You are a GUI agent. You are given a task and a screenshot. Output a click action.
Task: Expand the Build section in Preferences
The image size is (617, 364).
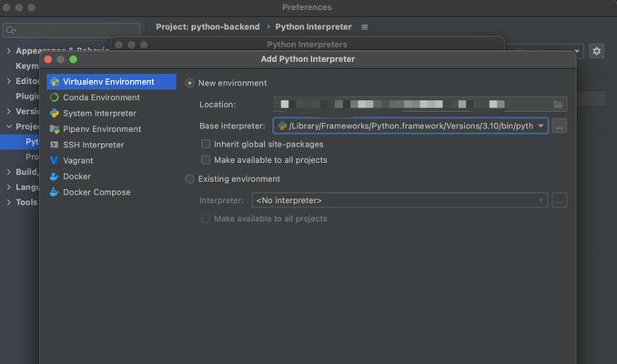pos(9,172)
